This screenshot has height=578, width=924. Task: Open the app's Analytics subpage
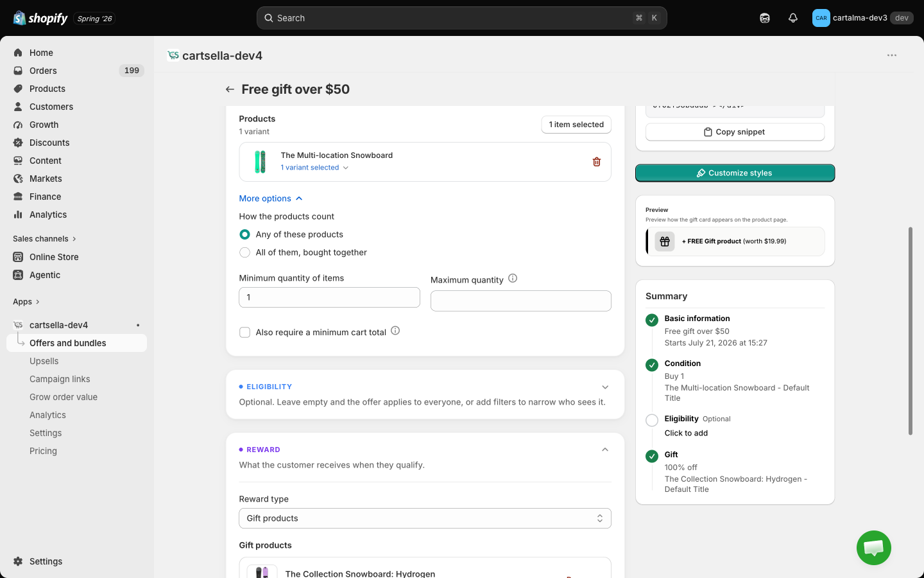coord(47,415)
